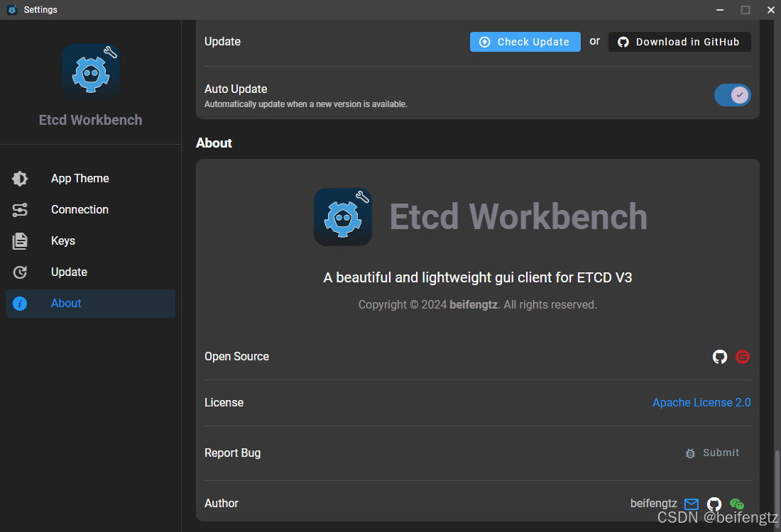This screenshot has height=532, width=781.
Task: Click the Auto Update description text
Action: point(306,104)
